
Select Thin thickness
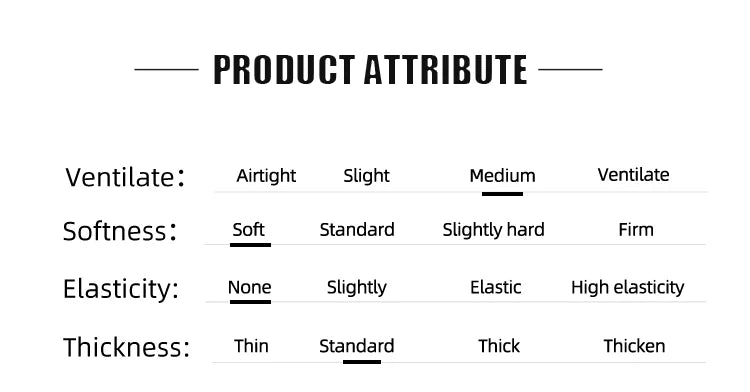click(251, 346)
